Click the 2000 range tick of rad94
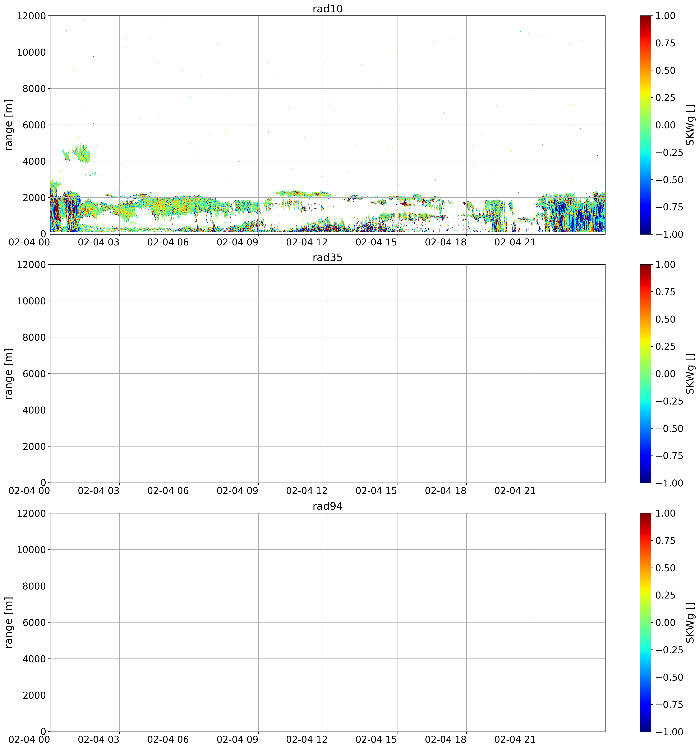This screenshot has height=749, width=700. [x=34, y=695]
